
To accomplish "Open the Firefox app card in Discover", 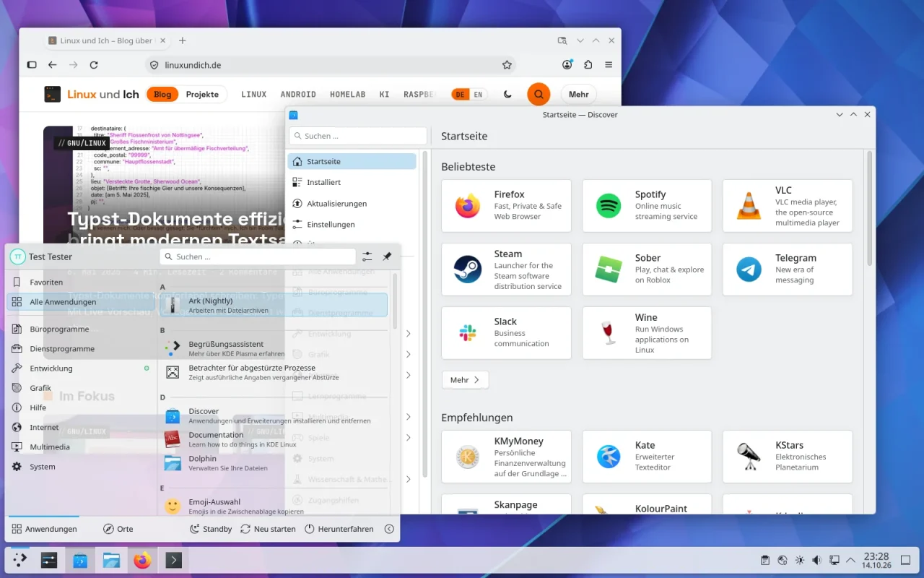I will [506, 206].
